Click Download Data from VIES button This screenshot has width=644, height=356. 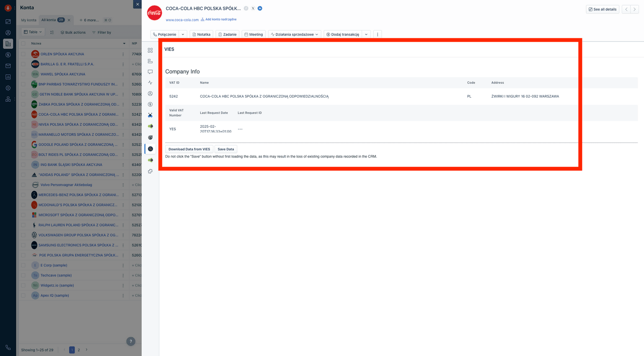tap(189, 149)
